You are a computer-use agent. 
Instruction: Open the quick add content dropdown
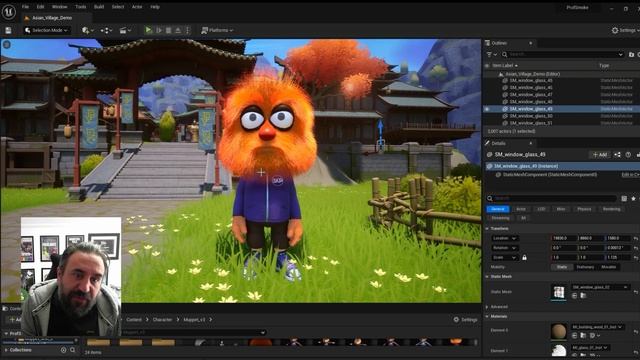(88, 30)
